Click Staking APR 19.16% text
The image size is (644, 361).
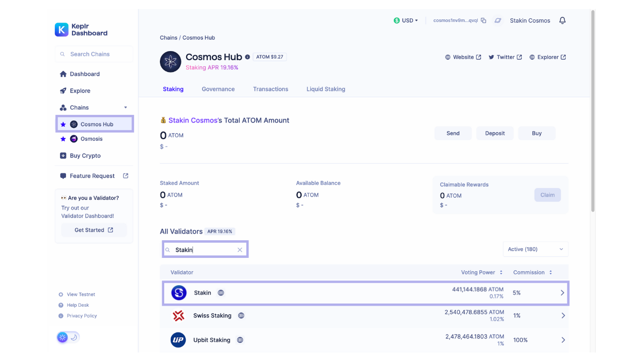pyautogui.click(x=212, y=68)
